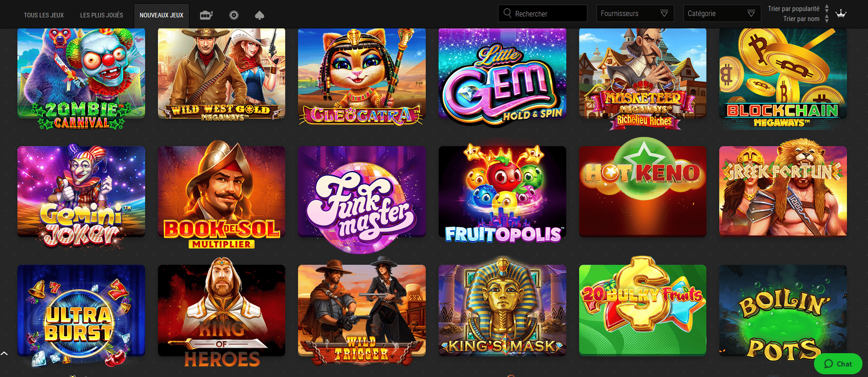The image size is (868, 377).
Task: Select the Nouveaux jeux tab
Action: [162, 15]
